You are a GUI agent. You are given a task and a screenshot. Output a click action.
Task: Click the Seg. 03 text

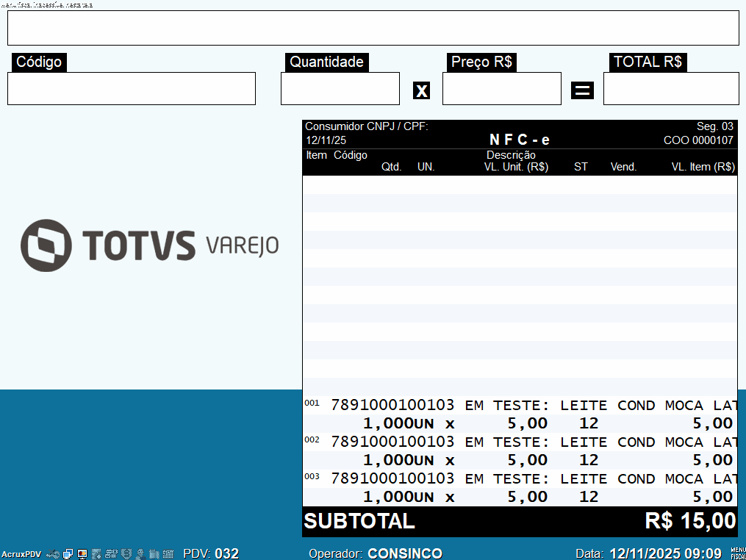(714, 126)
